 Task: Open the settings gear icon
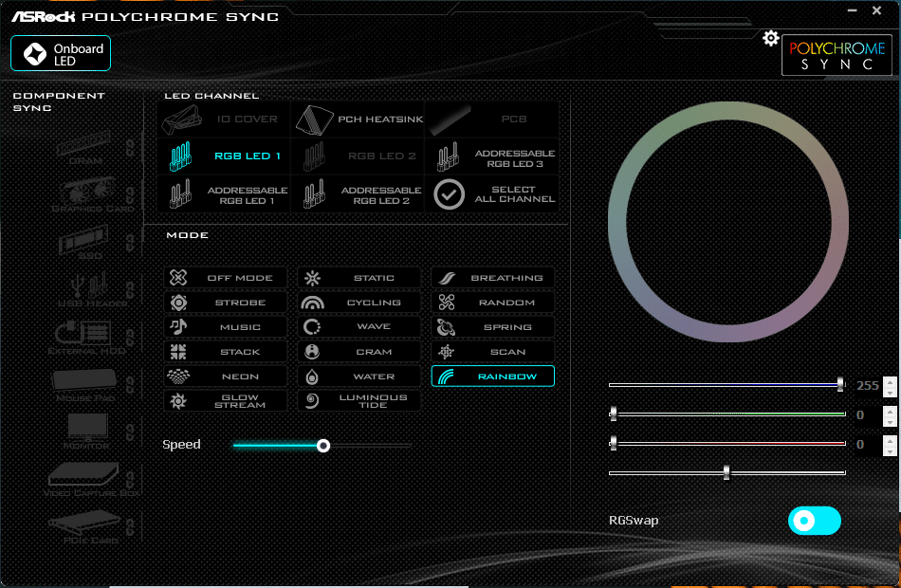[x=770, y=39]
